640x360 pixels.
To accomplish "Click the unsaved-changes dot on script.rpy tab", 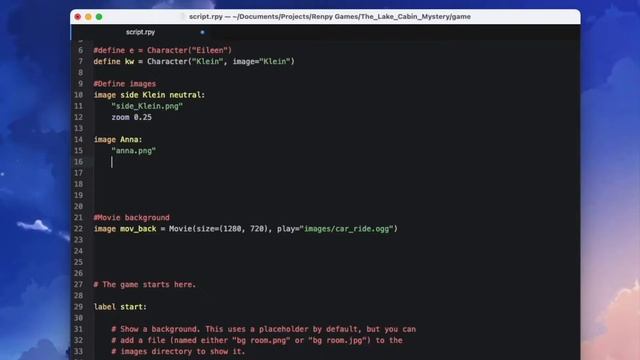I will (202, 32).
